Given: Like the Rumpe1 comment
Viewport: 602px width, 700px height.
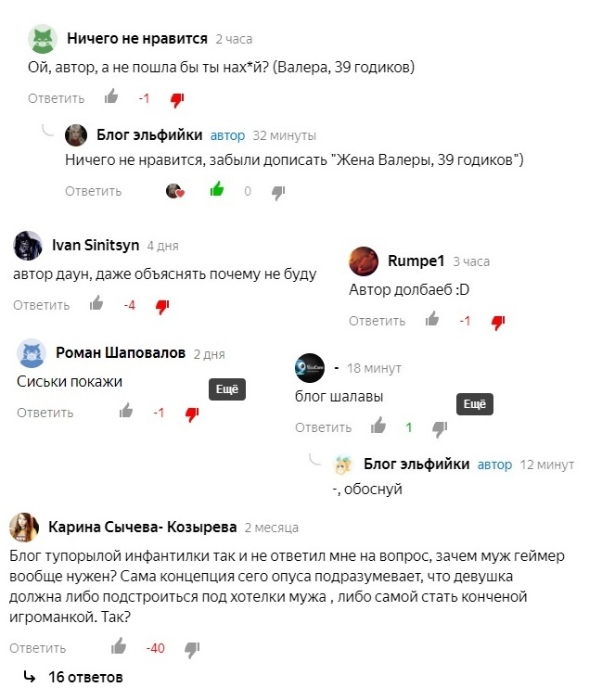Looking at the screenshot, I should tap(432, 319).
